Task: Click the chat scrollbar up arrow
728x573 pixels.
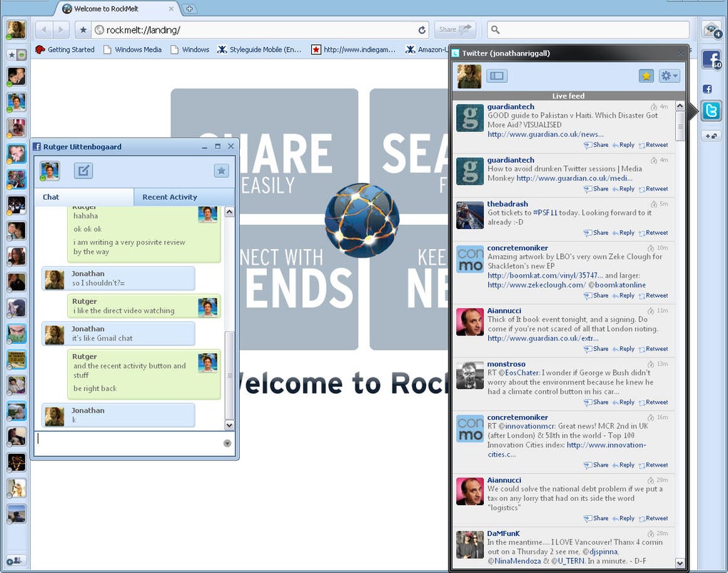Action: pyautogui.click(x=229, y=212)
